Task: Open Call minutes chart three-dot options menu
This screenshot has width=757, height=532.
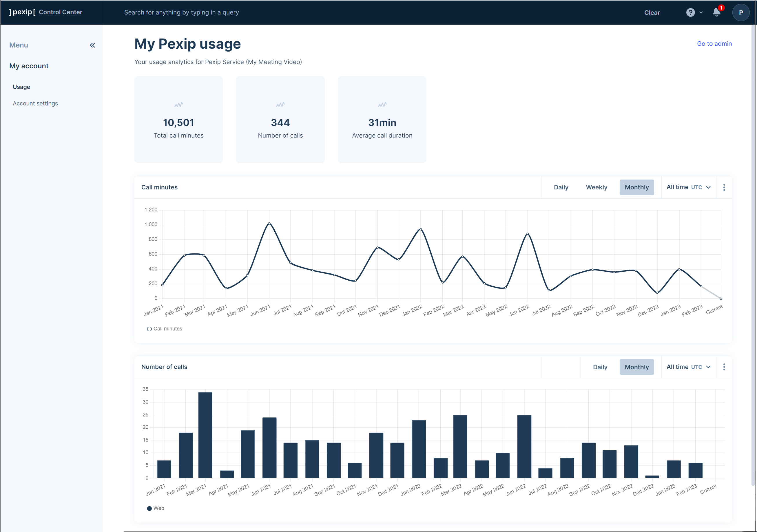Action: [x=724, y=187]
